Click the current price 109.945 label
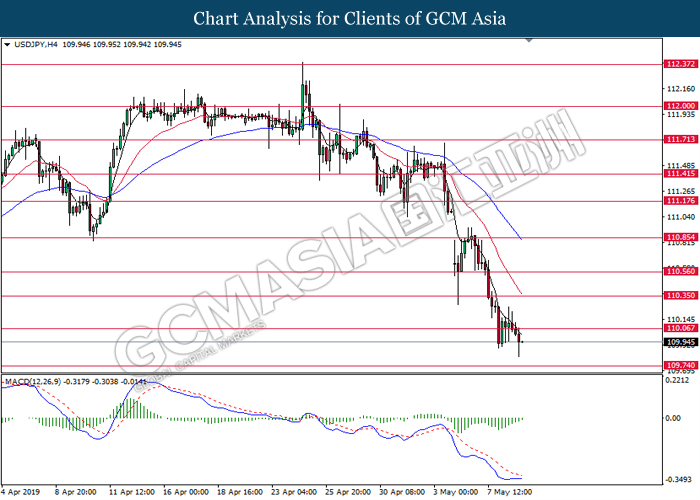Screen dimensions: 700x500 pyautogui.click(x=681, y=342)
